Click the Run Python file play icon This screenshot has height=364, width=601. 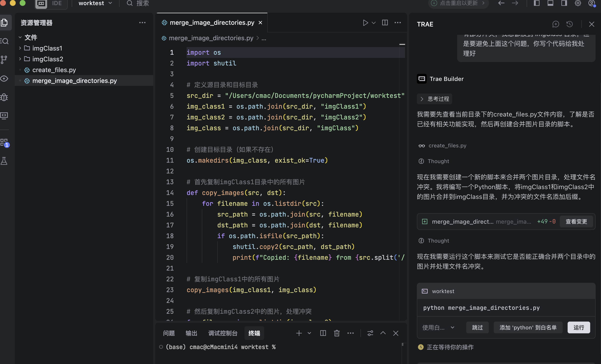(x=365, y=23)
